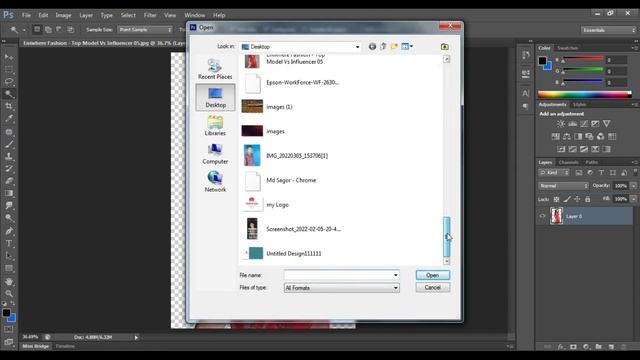
Task: Select the Path Selection tool
Action: click(x=9, y=256)
